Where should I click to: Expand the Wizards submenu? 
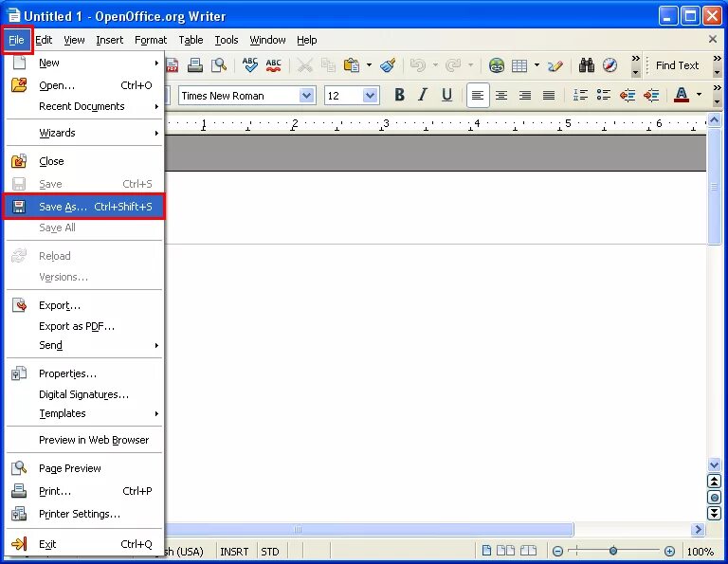(84, 133)
